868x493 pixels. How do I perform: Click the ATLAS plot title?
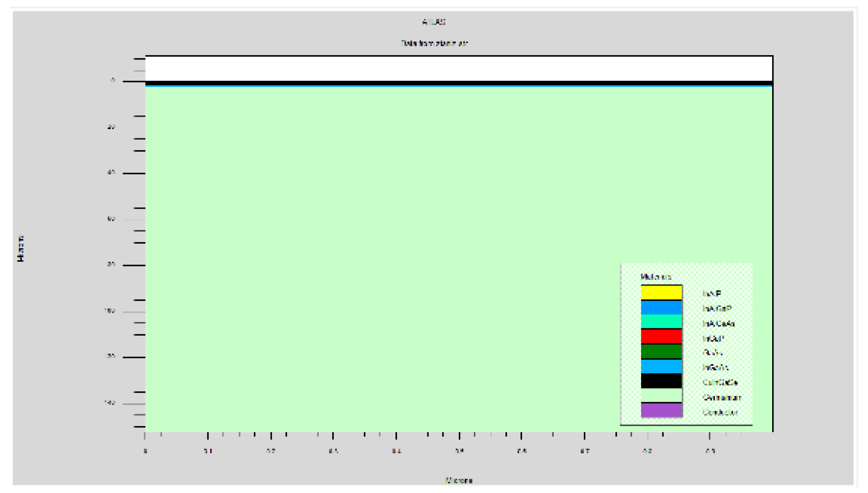[x=434, y=22]
